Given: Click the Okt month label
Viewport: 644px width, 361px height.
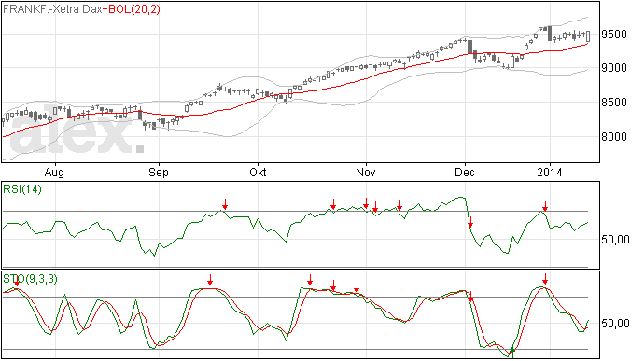Looking at the screenshot, I should (x=258, y=172).
